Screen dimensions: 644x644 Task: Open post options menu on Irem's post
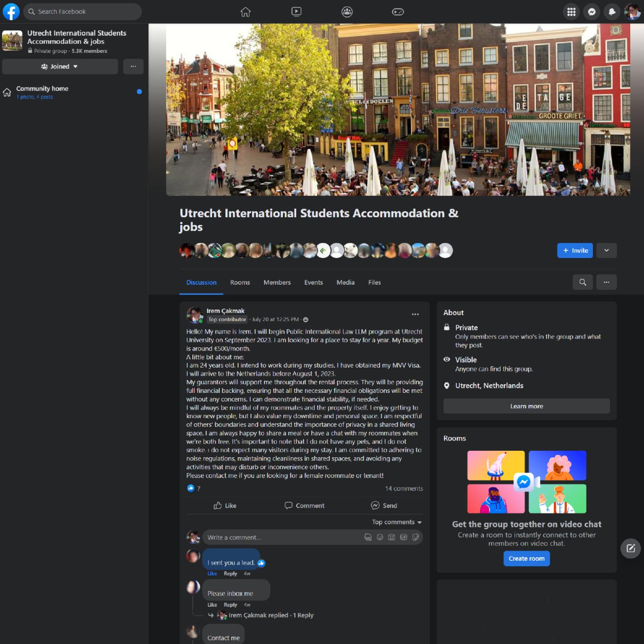click(415, 314)
